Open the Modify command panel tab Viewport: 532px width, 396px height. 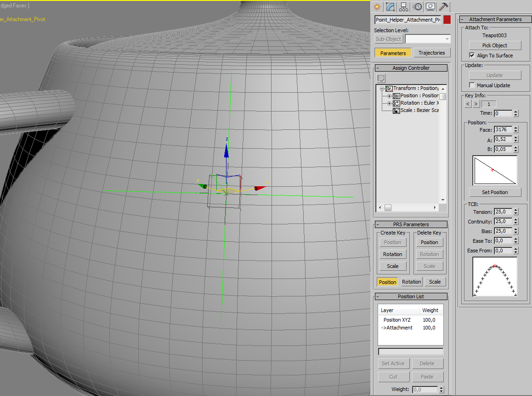coord(391,6)
